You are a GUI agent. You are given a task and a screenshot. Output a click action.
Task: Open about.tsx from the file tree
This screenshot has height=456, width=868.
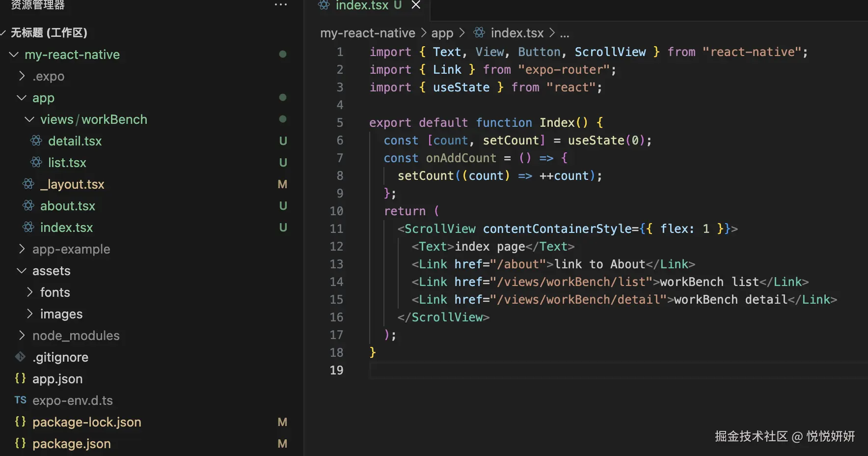click(68, 206)
